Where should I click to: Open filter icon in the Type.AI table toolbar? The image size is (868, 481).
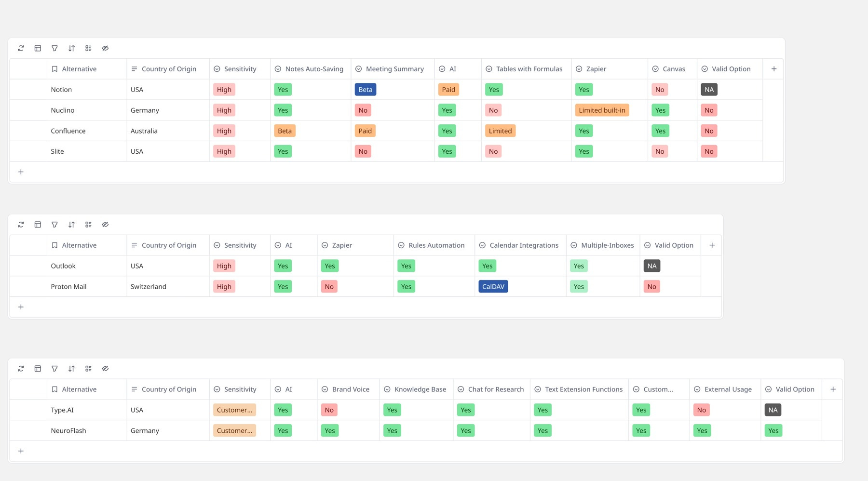point(54,369)
